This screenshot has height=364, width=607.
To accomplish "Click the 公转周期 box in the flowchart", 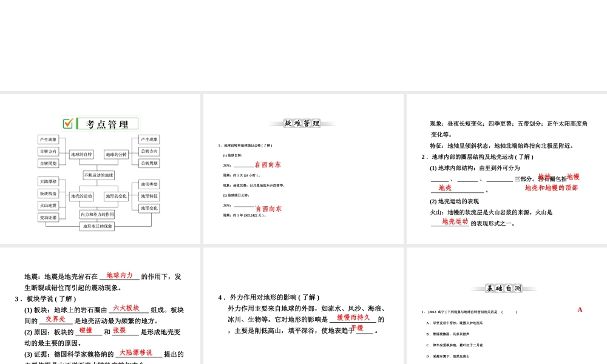I will (149, 163).
